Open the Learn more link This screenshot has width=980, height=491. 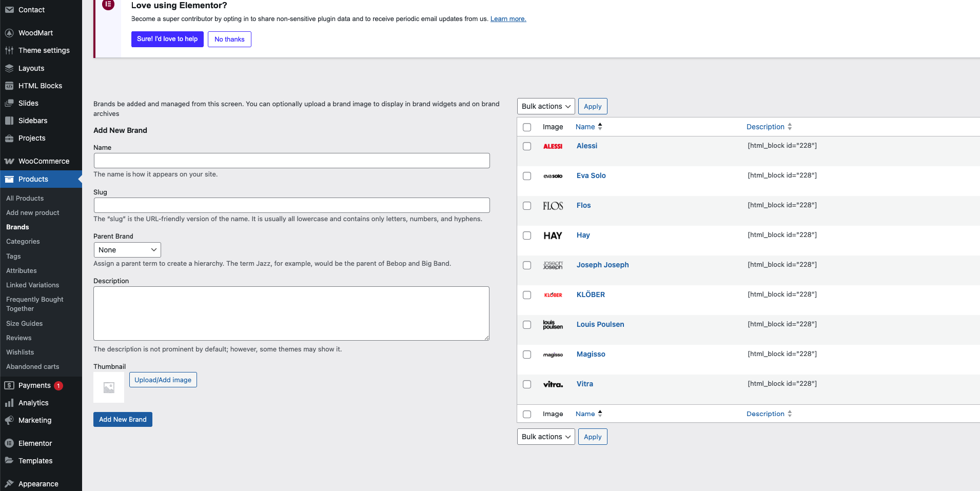coord(508,19)
